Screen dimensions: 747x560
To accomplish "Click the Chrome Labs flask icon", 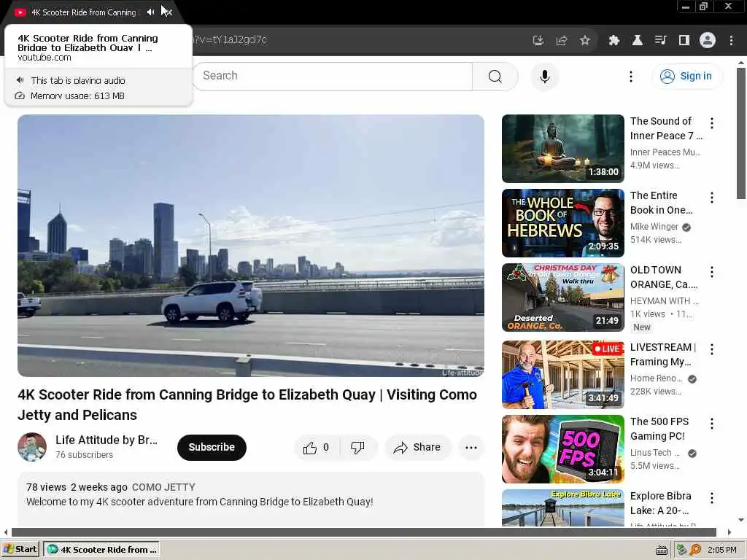I will click(x=638, y=41).
